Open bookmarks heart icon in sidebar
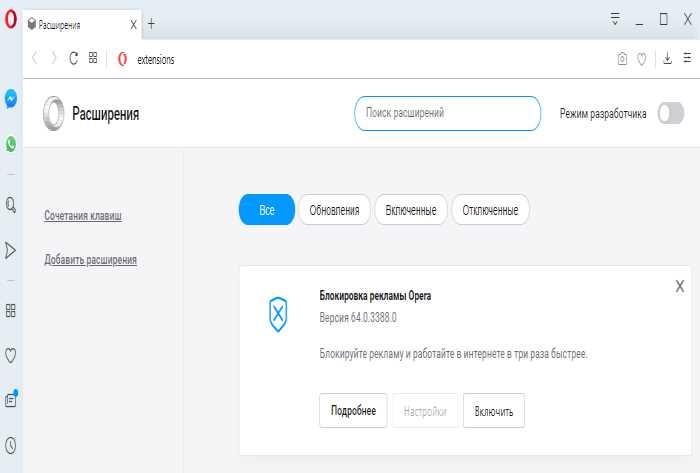700x473 pixels. point(11,355)
